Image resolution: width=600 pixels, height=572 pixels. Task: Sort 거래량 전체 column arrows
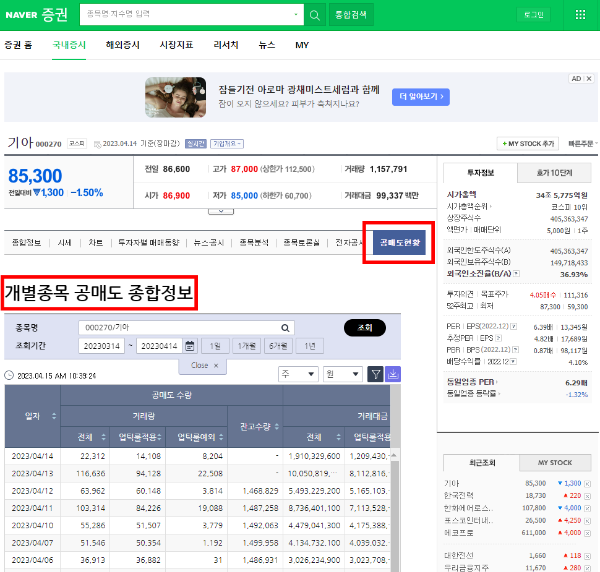coord(103,437)
